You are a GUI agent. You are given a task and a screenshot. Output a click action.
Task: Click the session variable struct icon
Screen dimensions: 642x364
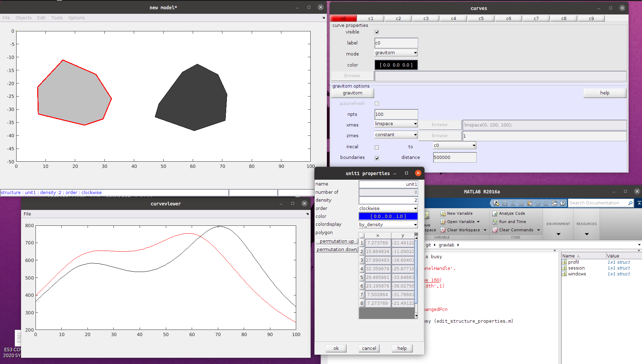click(564, 268)
